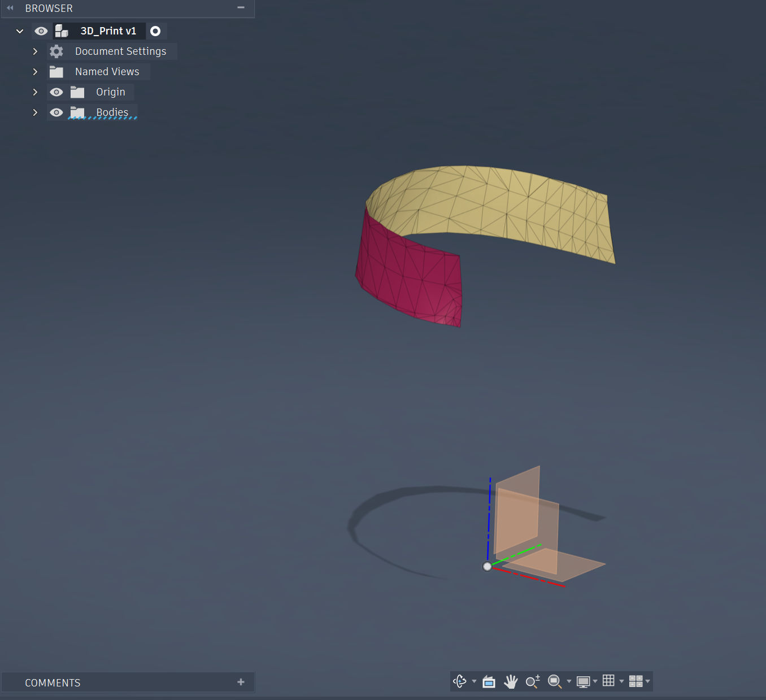766x700 pixels.
Task: Click the COMMENTS panel title
Action: coord(53,683)
